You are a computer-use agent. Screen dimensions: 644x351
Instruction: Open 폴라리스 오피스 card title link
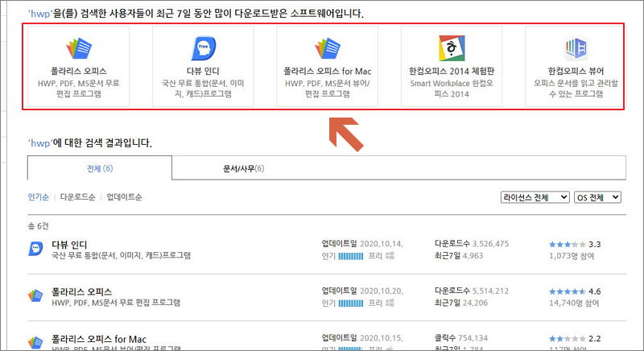point(79,71)
